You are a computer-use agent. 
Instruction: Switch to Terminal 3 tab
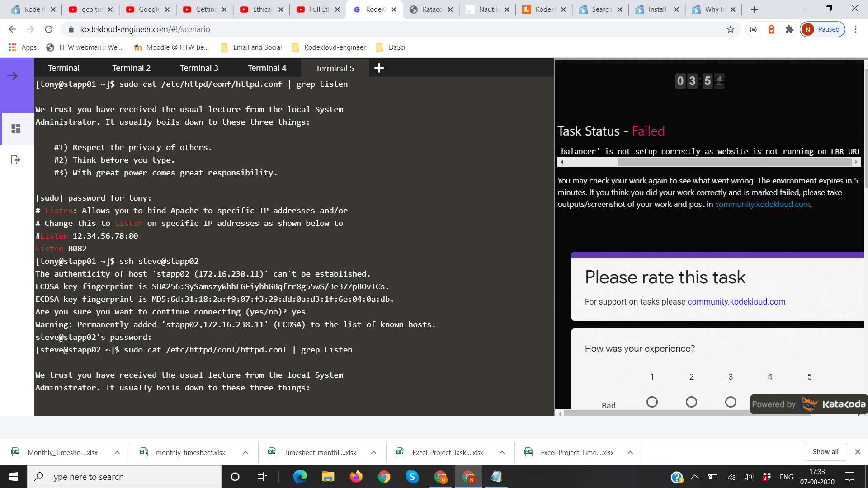point(199,68)
